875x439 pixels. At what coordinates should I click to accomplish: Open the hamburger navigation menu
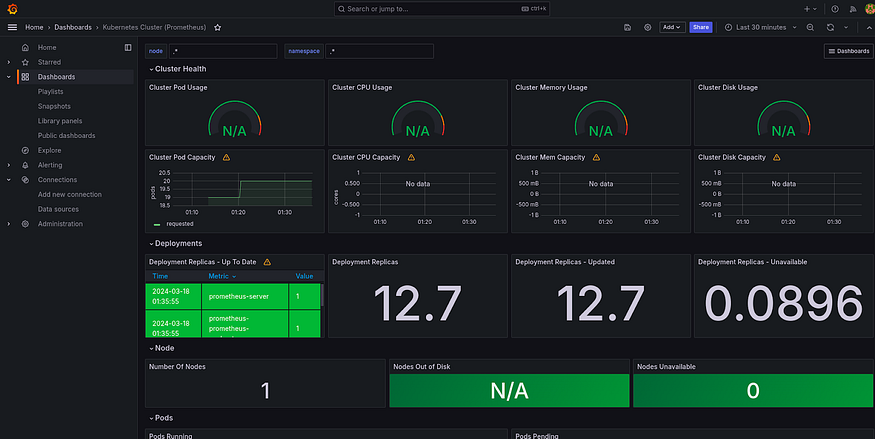12,27
